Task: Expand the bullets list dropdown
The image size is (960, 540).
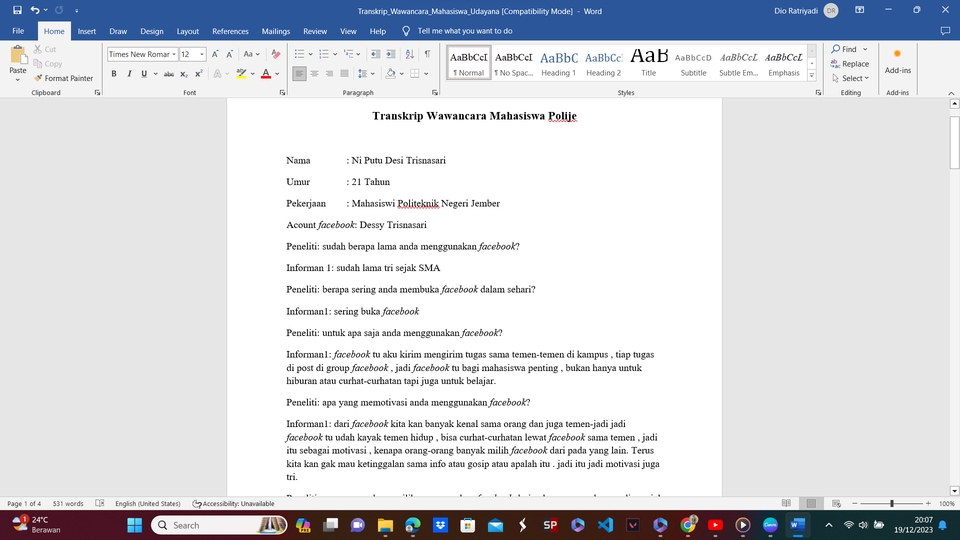Action: pyautogui.click(x=310, y=54)
